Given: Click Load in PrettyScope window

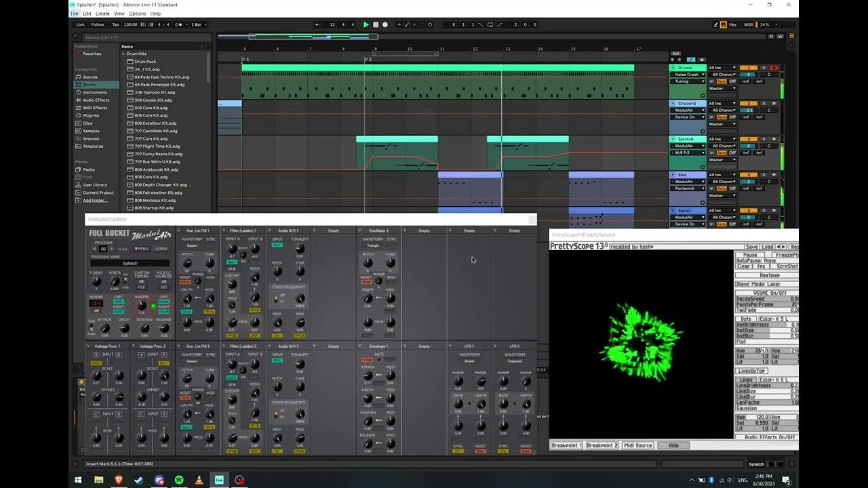Looking at the screenshot, I should (x=768, y=247).
